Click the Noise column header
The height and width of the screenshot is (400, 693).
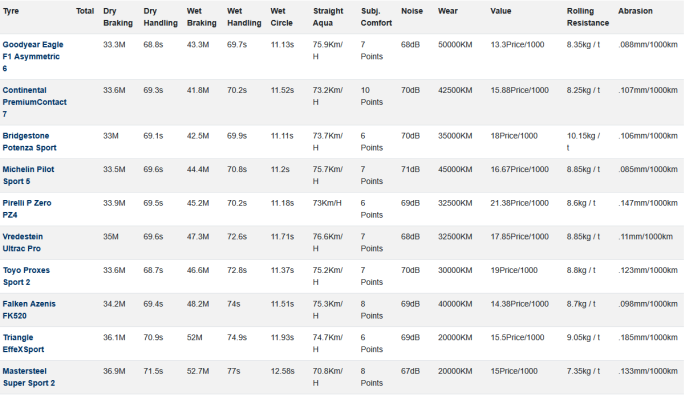(x=412, y=11)
